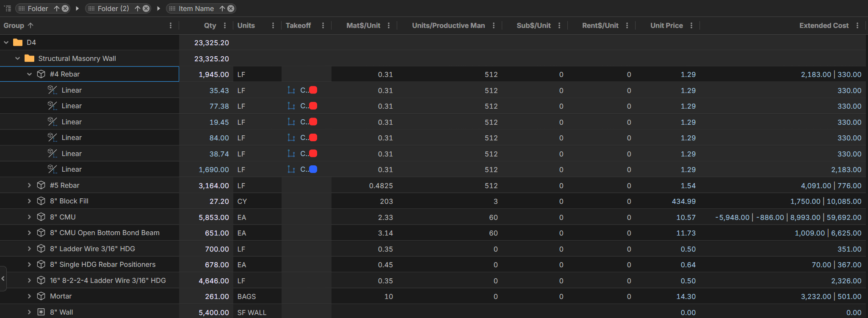Toggle sort arrow on Item Name chip
The height and width of the screenshot is (318, 868).
[222, 8]
